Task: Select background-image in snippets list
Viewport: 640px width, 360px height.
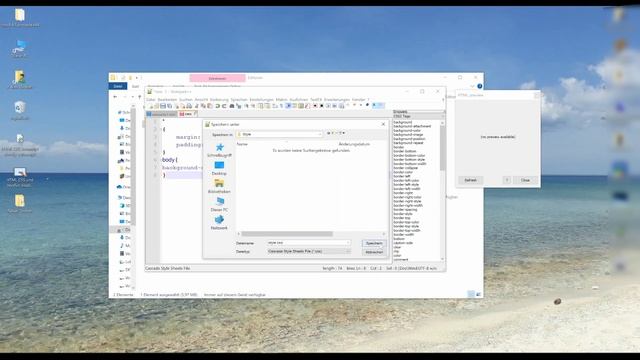Action: 408,134
